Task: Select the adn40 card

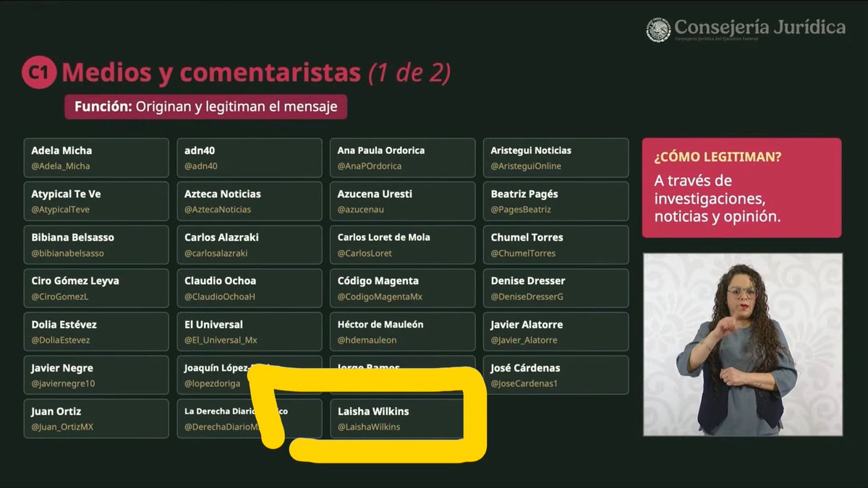Action: click(250, 158)
